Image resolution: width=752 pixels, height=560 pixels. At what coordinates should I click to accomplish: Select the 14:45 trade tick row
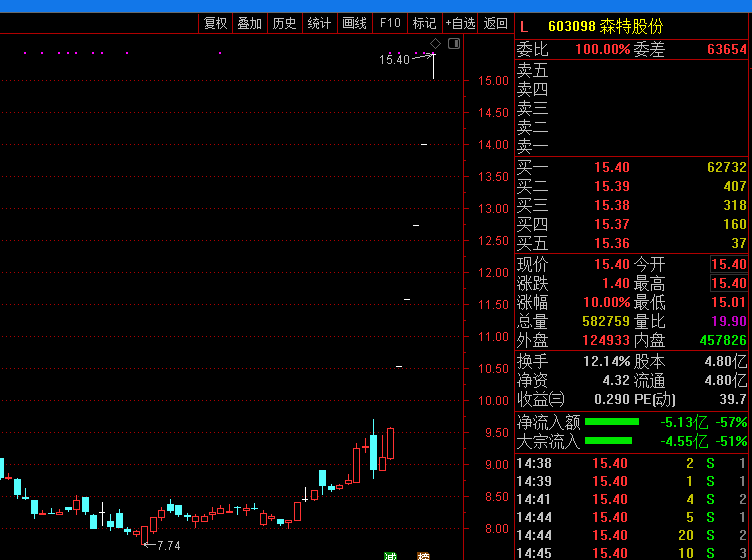pos(632,553)
